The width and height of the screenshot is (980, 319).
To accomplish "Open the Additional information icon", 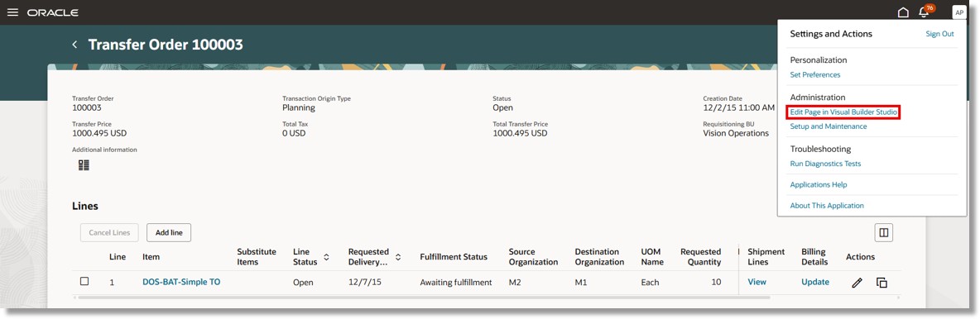I will pos(84,164).
